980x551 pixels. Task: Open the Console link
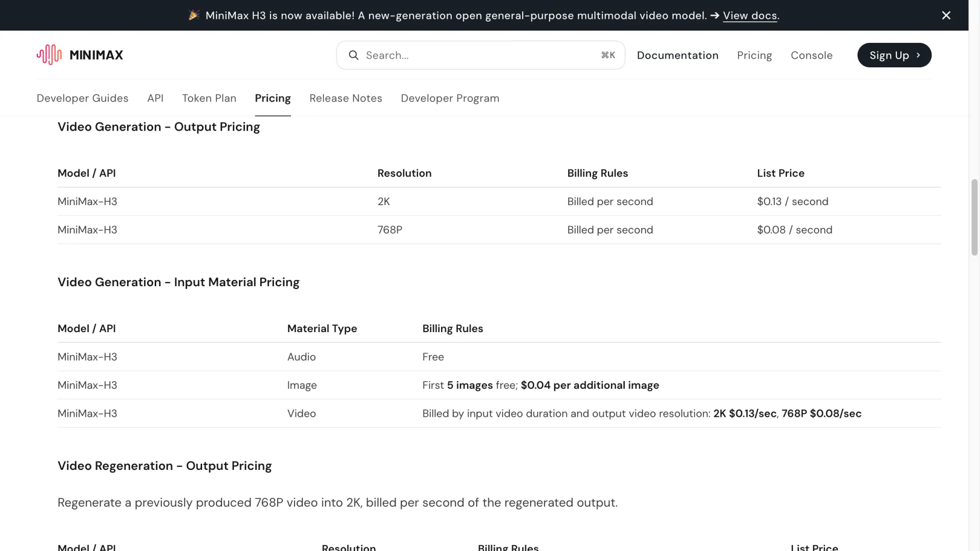point(812,55)
